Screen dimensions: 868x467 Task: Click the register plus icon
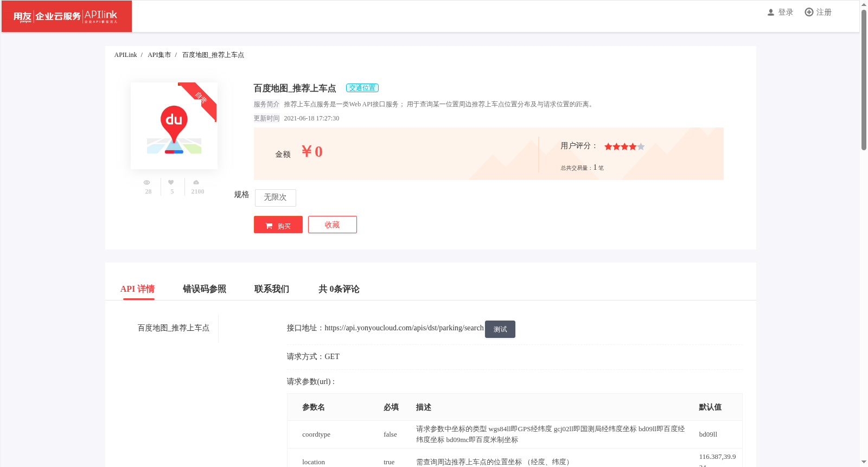point(809,12)
